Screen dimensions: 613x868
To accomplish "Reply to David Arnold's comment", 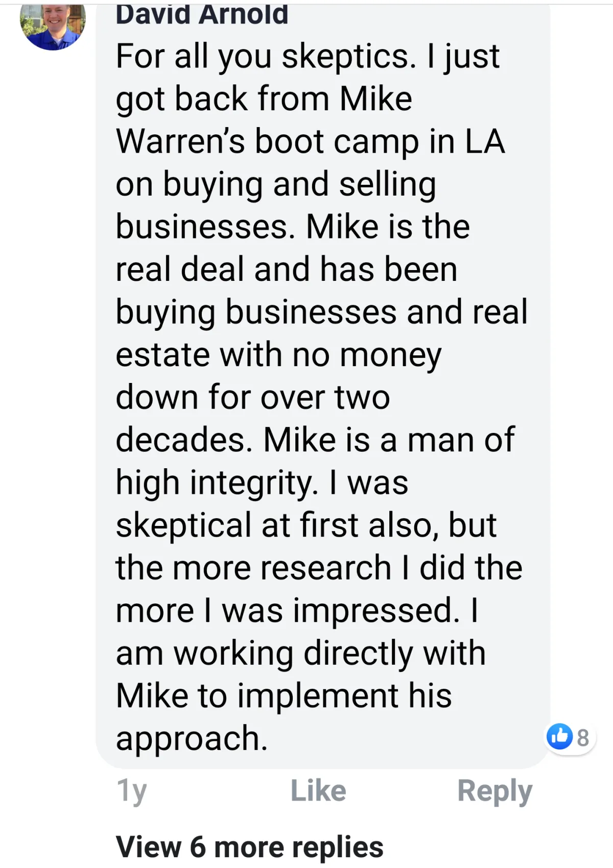I will [x=494, y=792].
